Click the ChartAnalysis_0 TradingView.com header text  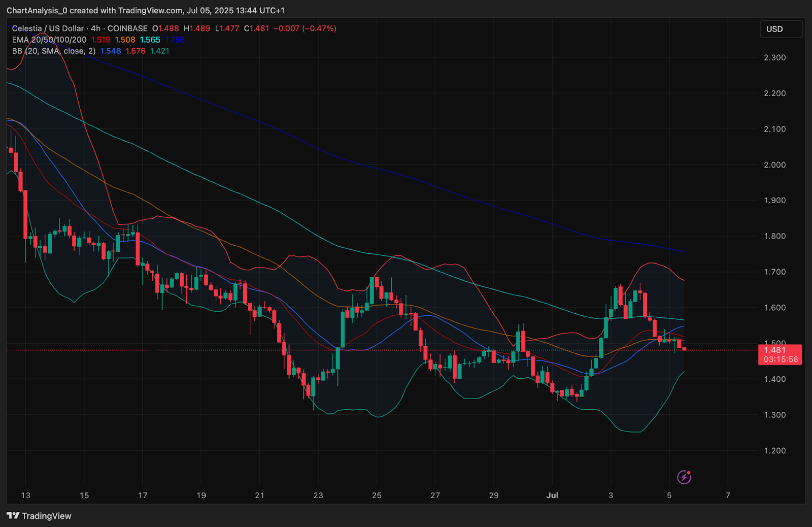[145, 11]
